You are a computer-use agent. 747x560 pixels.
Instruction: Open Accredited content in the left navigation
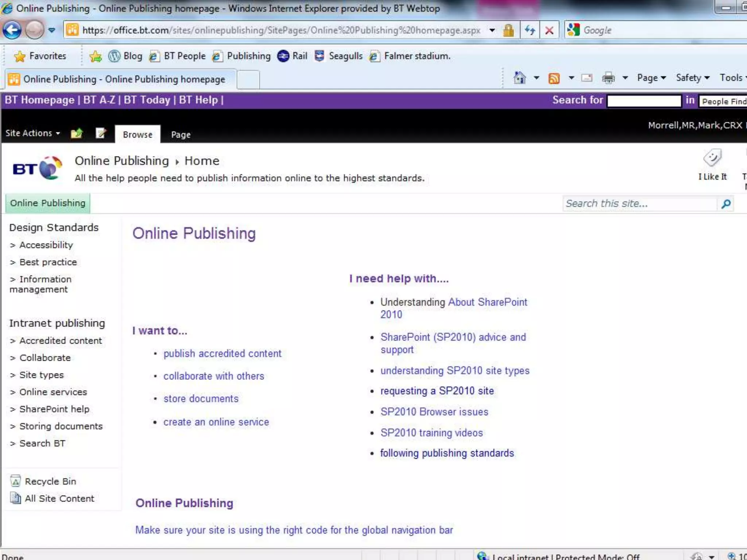click(60, 341)
